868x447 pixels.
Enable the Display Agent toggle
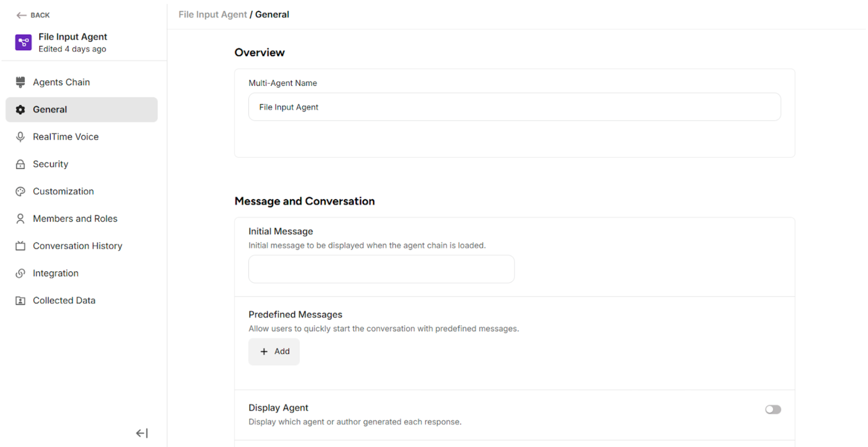773,409
